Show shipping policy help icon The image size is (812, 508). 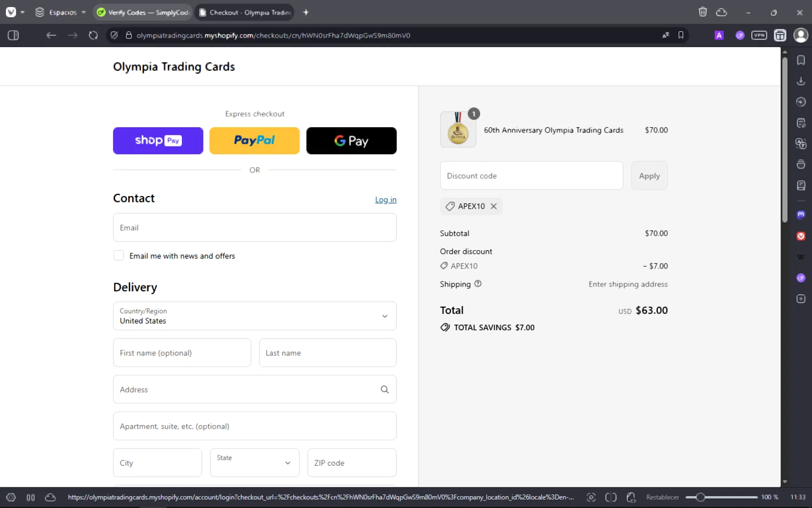tap(478, 284)
